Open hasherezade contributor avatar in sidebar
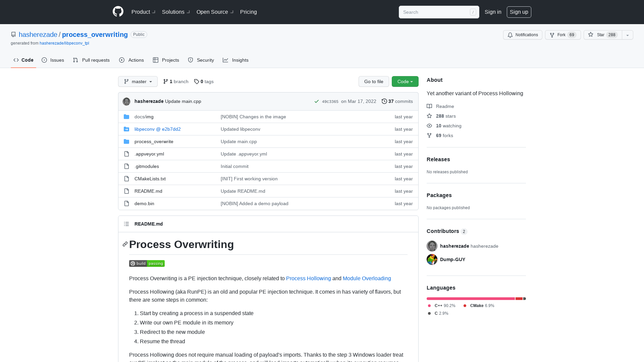644x362 pixels. (x=432, y=246)
